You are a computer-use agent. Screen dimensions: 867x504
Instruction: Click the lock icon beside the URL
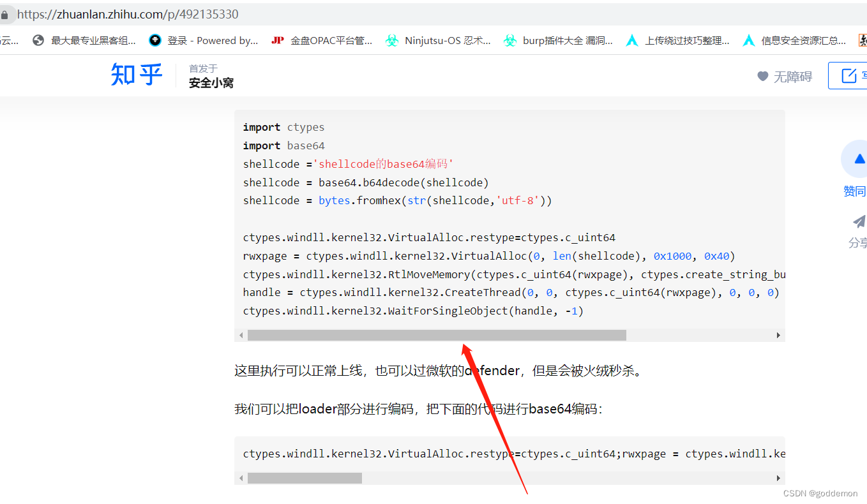pyautogui.click(x=4, y=15)
